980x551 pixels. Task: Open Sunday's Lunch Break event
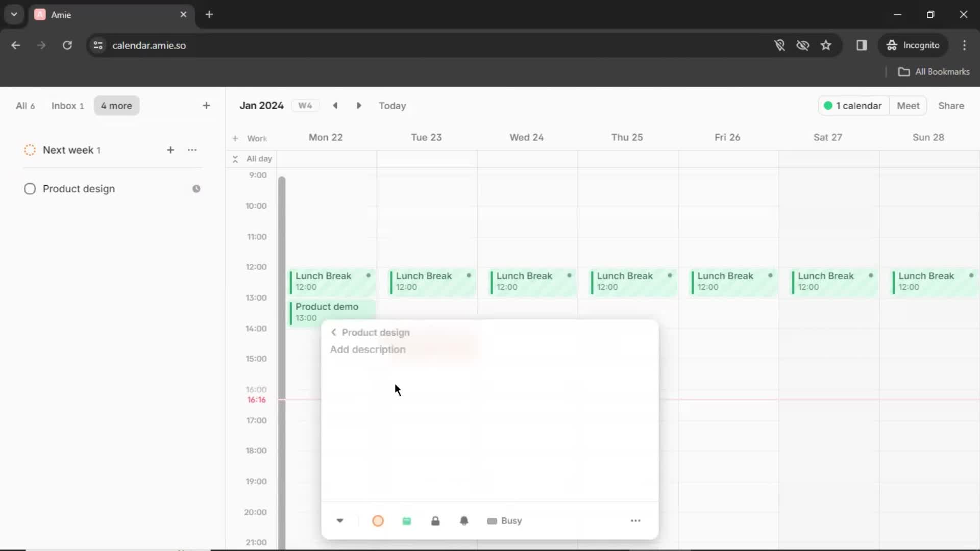[935, 282]
